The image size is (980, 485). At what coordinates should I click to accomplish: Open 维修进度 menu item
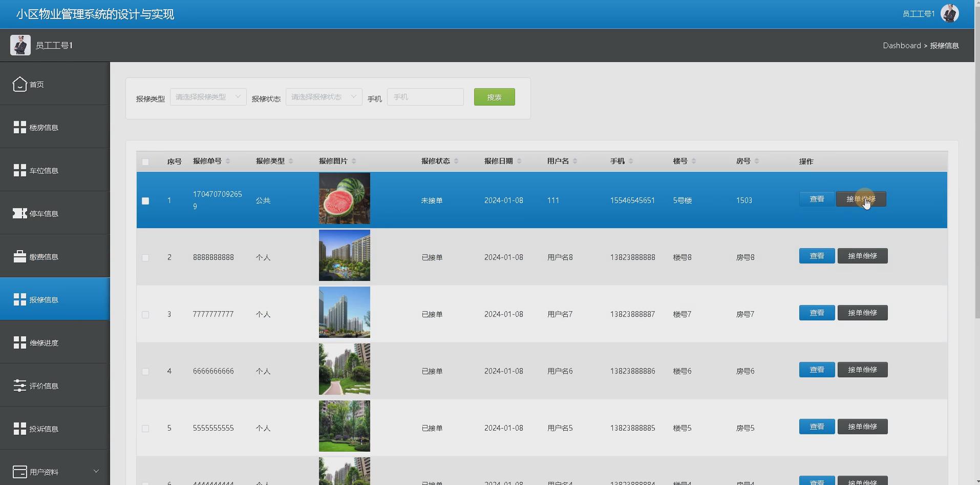pyautogui.click(x=55, y=342)
